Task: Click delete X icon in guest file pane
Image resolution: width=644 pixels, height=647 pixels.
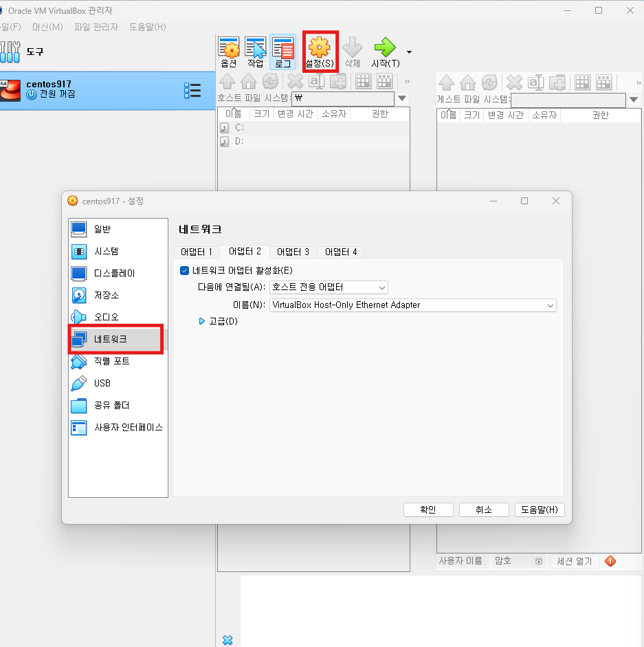Action: 514,83
